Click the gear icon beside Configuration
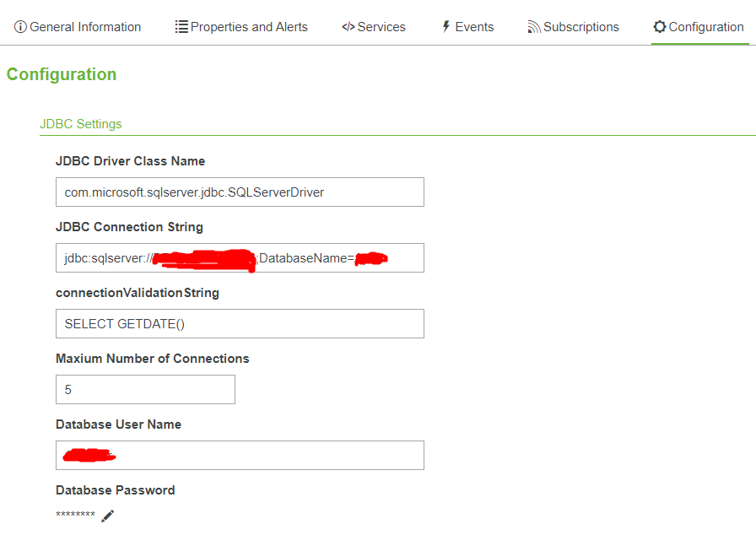This screenshot has width=756, height=546. [660, 27]
